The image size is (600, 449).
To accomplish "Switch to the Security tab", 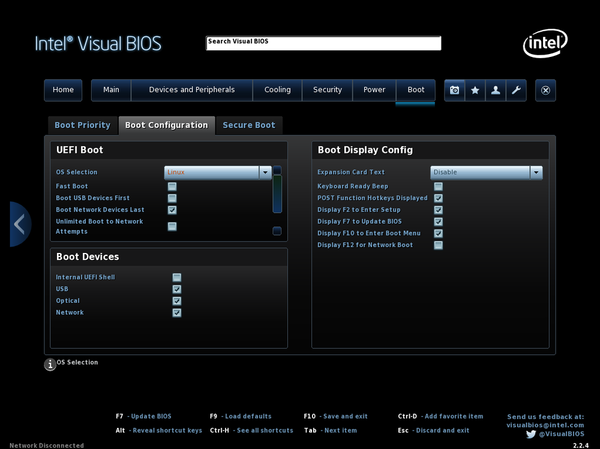I will click(x=327, y=90).
